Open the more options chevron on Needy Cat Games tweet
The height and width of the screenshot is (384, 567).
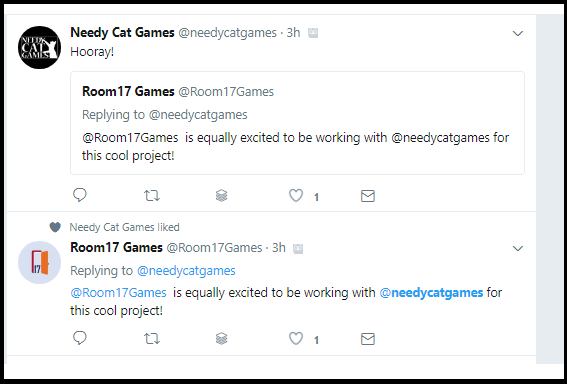pos(518,34)
